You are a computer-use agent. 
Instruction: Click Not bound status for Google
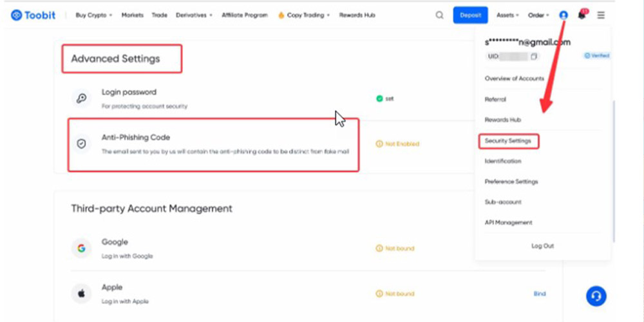coord(395,249)
